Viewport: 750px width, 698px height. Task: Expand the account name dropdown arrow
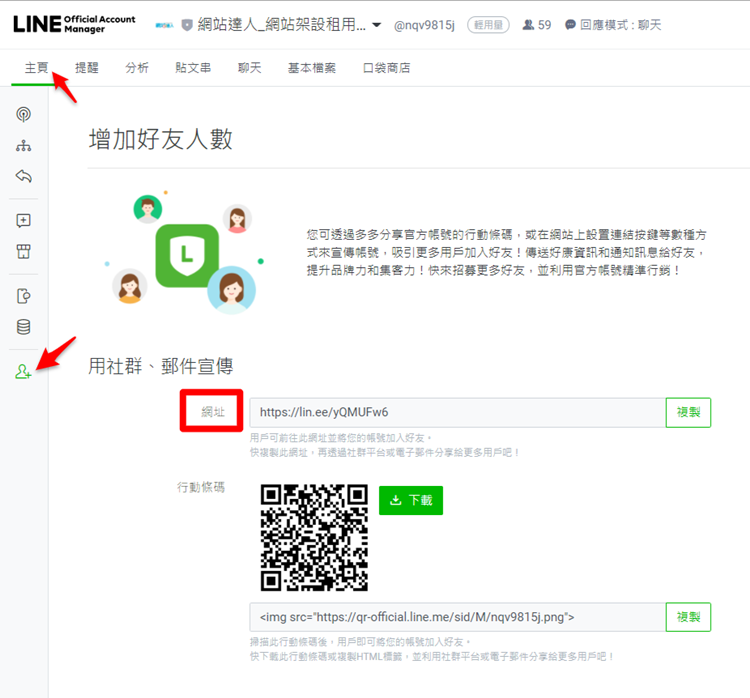377,25
